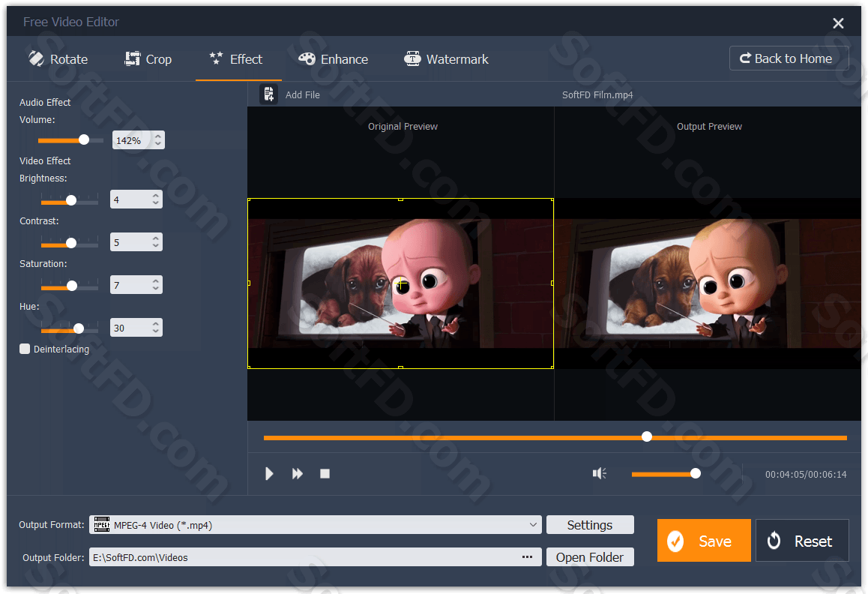Click the Back to Home button
868x594 pixels.
point(789,58)
